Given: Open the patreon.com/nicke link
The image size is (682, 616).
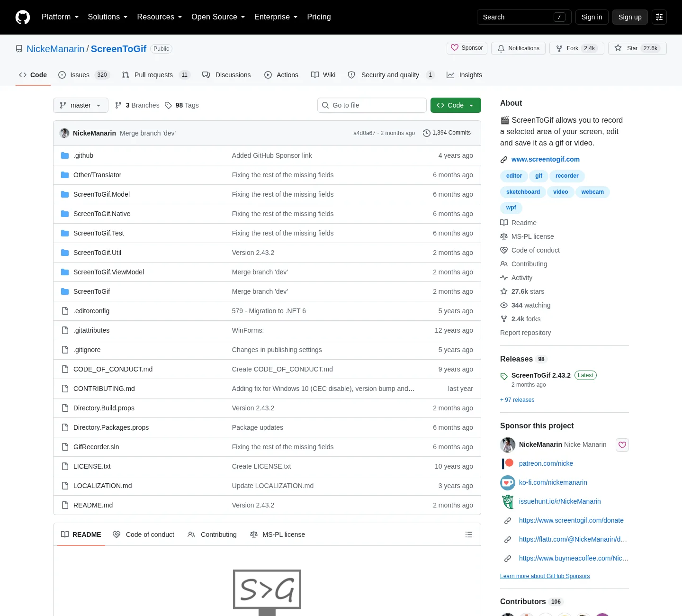Looking at the screenshot, I should coord(546,463).
